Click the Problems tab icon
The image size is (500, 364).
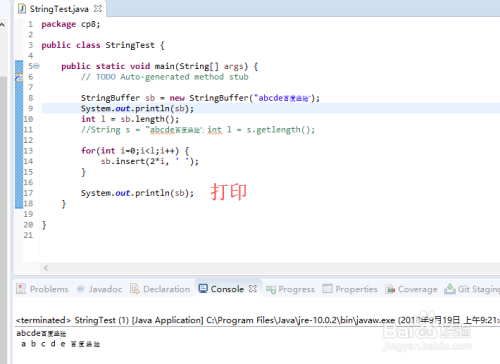tap(21, 289)
